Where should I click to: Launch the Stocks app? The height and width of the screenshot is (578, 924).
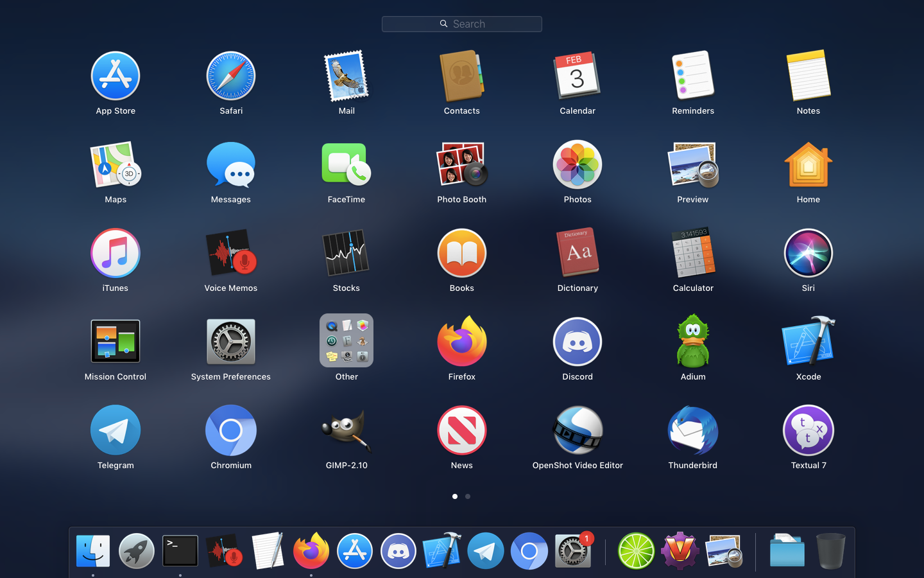(346, 253)
